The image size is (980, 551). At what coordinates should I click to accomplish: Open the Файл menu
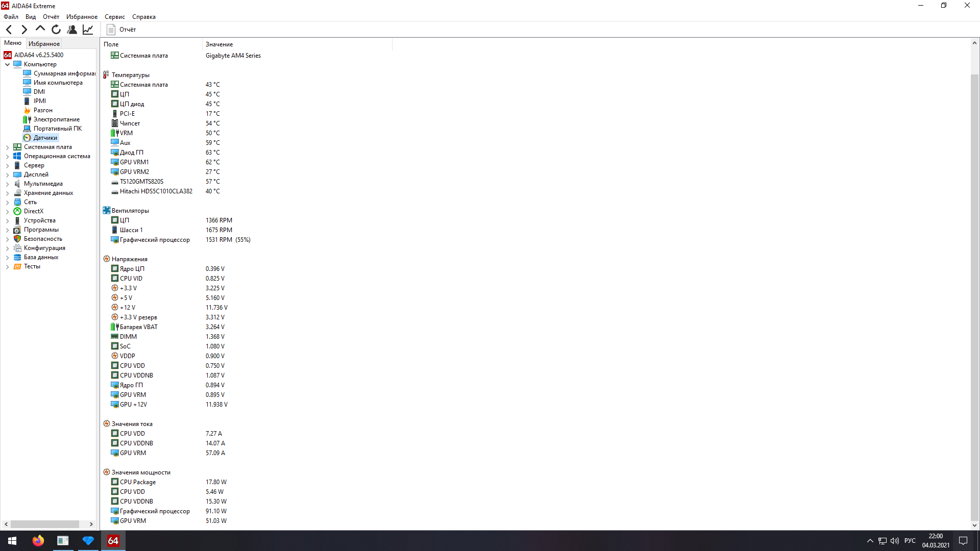[x=11, y=17]
